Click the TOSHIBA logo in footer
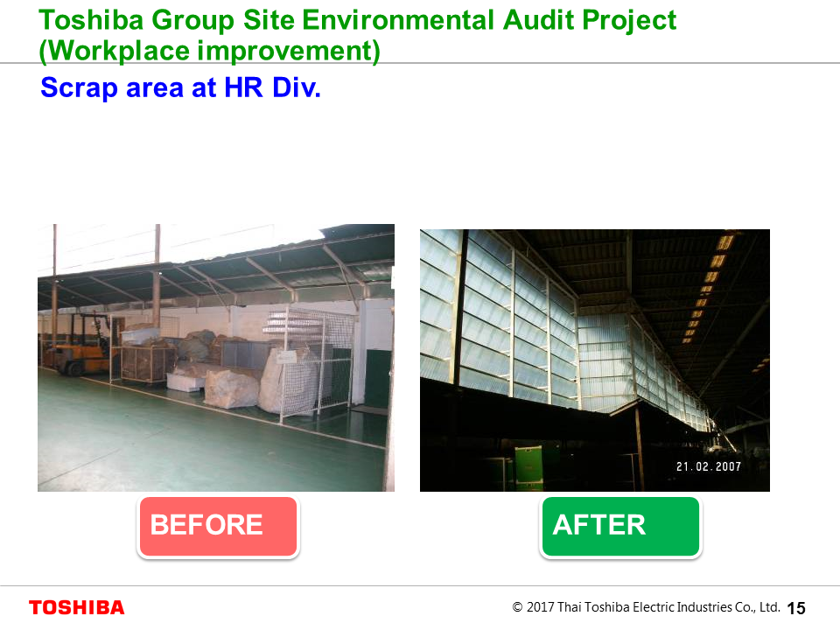840x630 pixels. [x=77, y=607]
